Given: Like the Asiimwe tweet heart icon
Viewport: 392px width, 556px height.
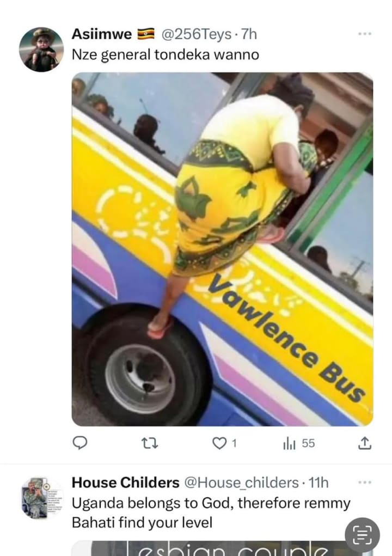Looking at the screenshot, I should tap(219, 443).
